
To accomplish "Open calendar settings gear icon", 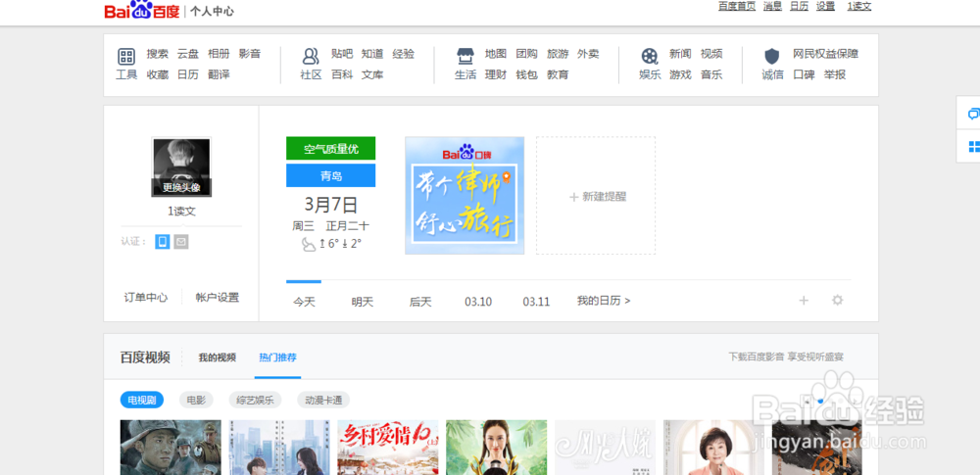I will click(x=838, y=300).
